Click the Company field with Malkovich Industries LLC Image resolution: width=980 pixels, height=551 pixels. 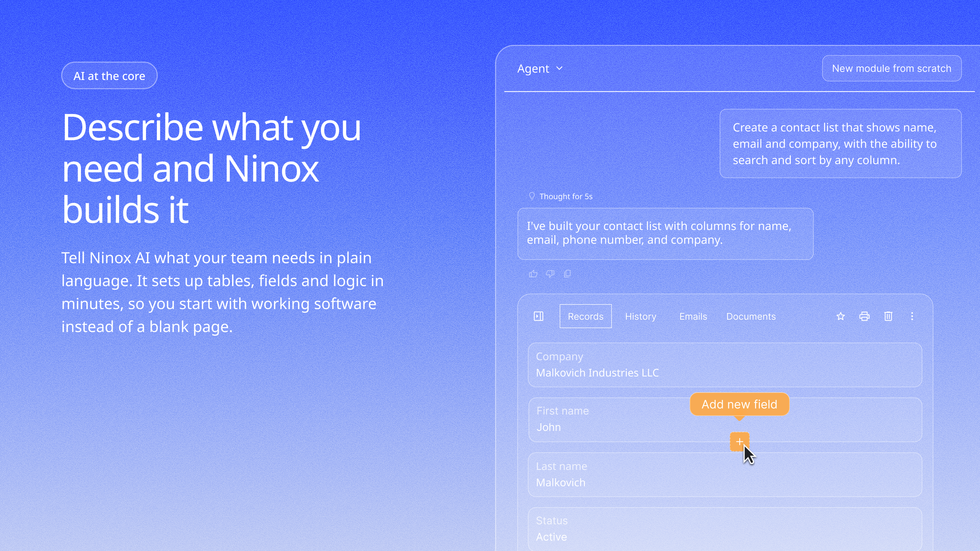(x=725, y=365)
